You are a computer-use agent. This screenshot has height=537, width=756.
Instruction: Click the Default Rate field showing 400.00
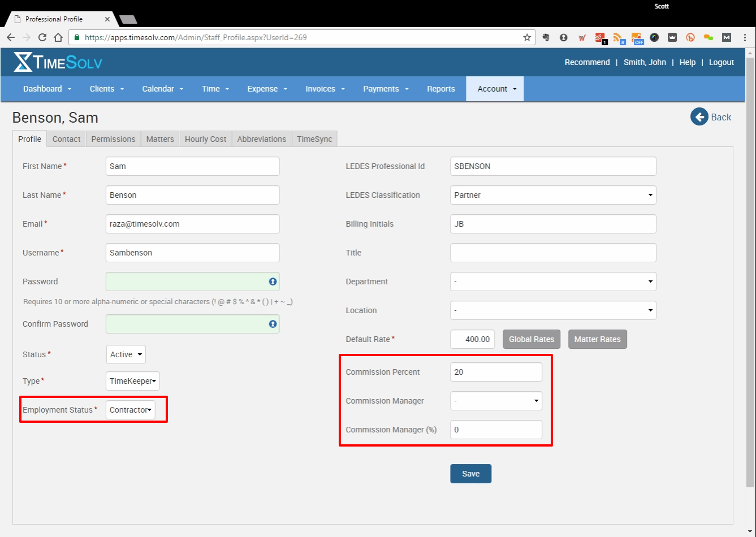point(472,339)
